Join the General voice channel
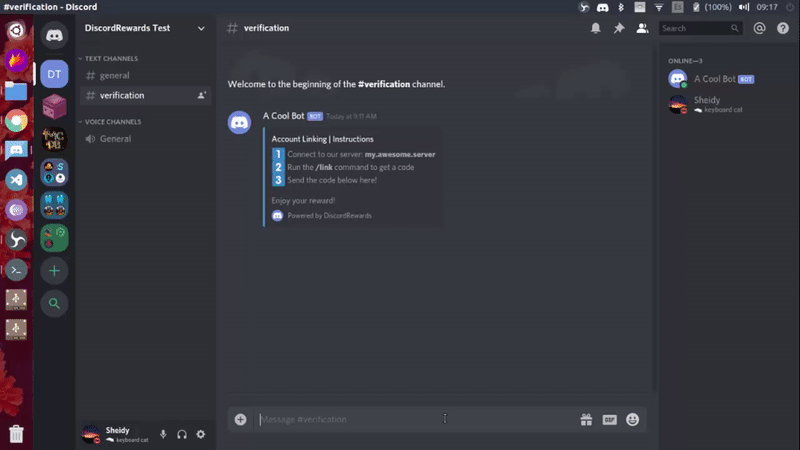The height and width of the screenshot is (450, 800). [x=115, y=139]
